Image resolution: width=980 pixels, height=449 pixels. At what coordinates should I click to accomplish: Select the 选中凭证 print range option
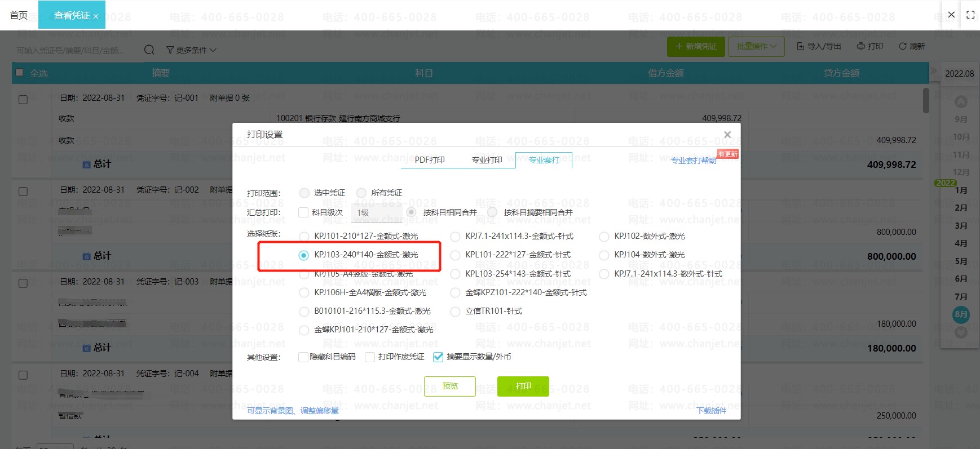click(304, 193)
